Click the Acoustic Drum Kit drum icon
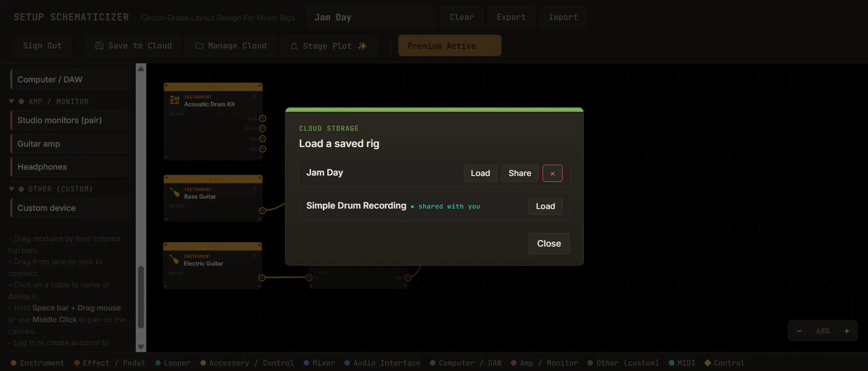The width and height of the screenshot is (868, 371). pyautogui.click(x=175, y=100)
